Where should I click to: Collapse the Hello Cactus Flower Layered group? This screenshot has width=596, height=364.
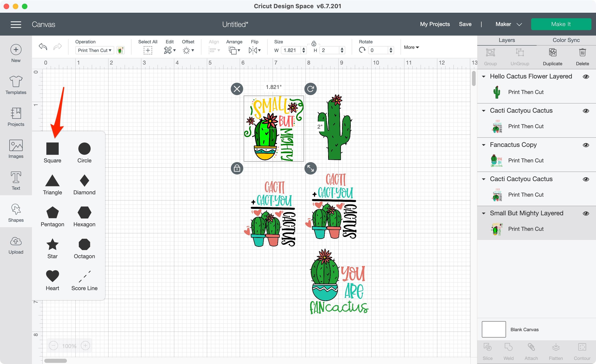pyautogui.click(x=483, y=77)
